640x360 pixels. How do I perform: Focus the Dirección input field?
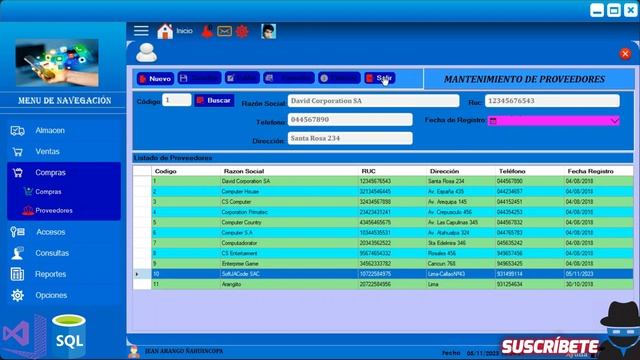pyautogui.click(x=350, y=138)
